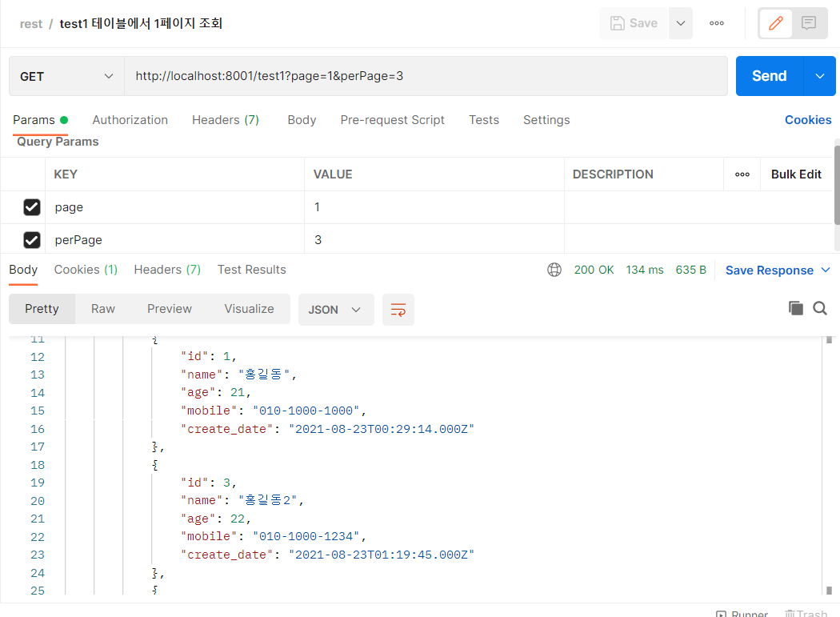This screenshot has height=617, width=840.
Task: Switch to Visualize view
Action: click(x=249, y=309)
